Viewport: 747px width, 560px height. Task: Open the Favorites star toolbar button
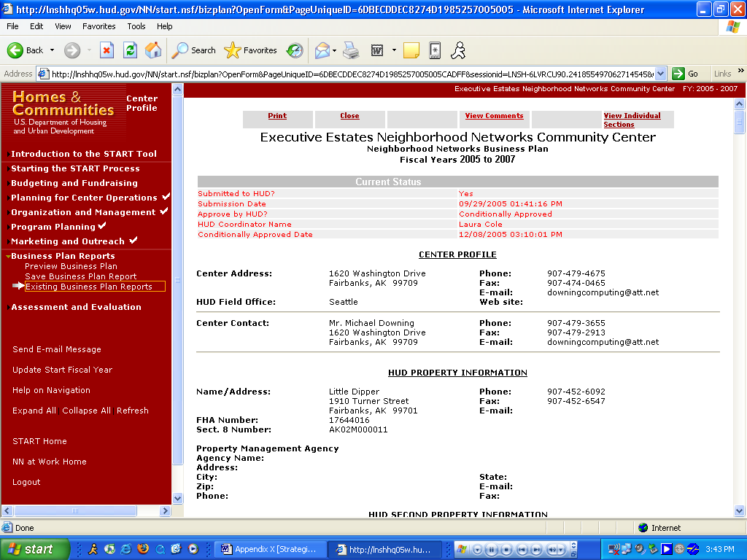pyautogui.click(x=250, y=50)
